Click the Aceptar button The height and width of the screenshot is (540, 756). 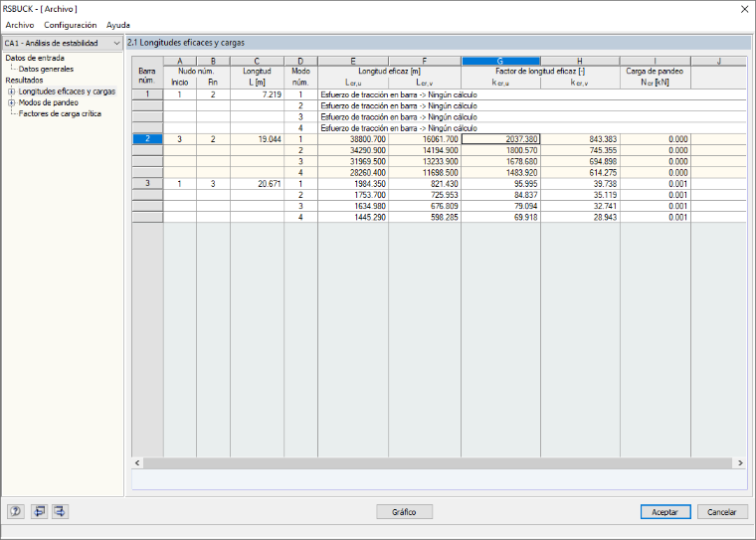tap(664, 512)
